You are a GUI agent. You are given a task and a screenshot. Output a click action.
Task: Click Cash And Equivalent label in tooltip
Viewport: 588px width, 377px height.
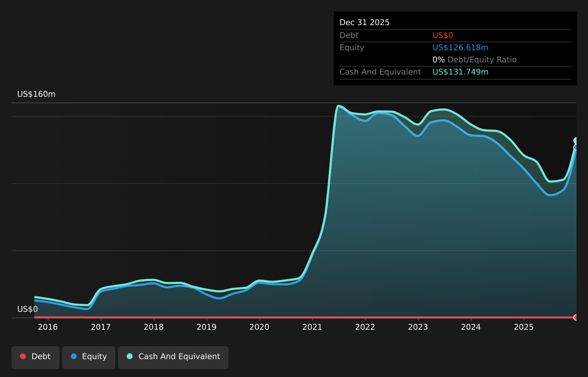[380, 72]
